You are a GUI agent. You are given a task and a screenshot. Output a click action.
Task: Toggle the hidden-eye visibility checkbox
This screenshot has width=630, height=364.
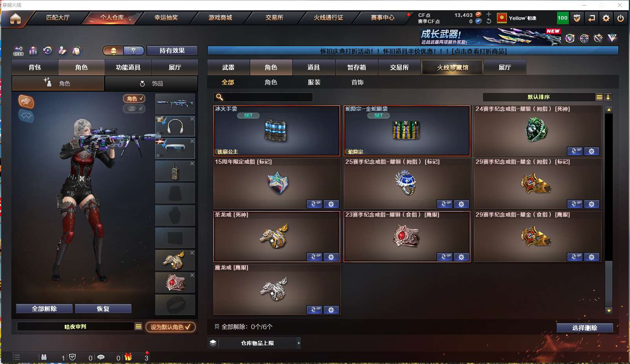(x=134, y=109)
